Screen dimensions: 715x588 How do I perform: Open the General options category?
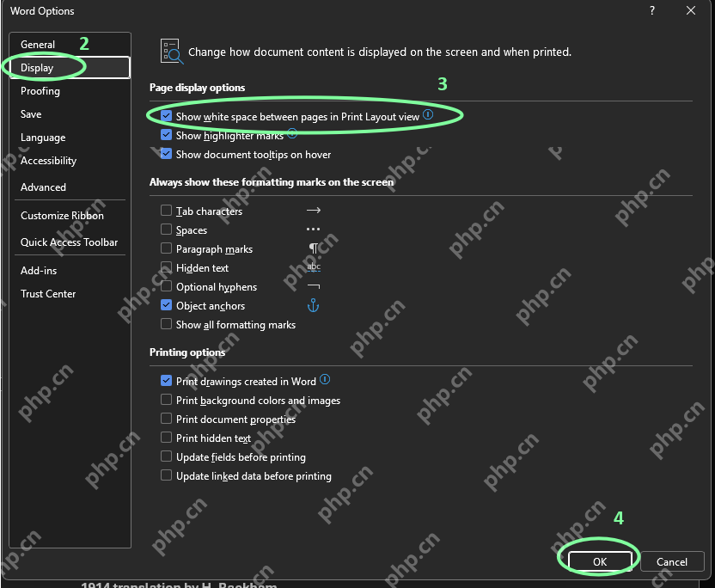click(70, 44)
